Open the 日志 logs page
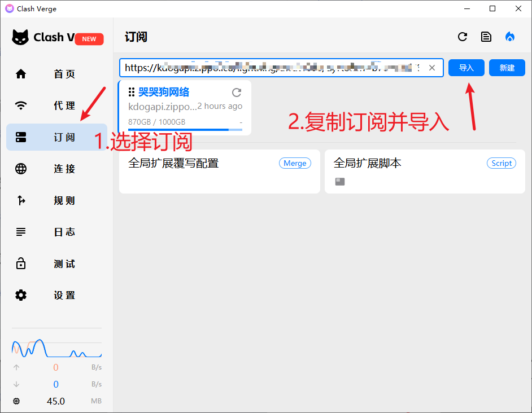 click(56, 232)
